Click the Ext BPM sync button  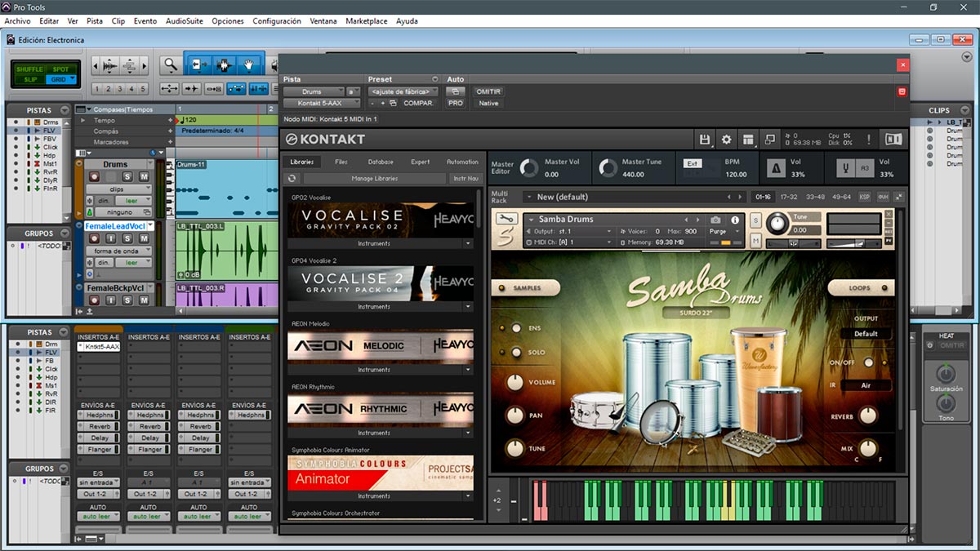point(693,163)
